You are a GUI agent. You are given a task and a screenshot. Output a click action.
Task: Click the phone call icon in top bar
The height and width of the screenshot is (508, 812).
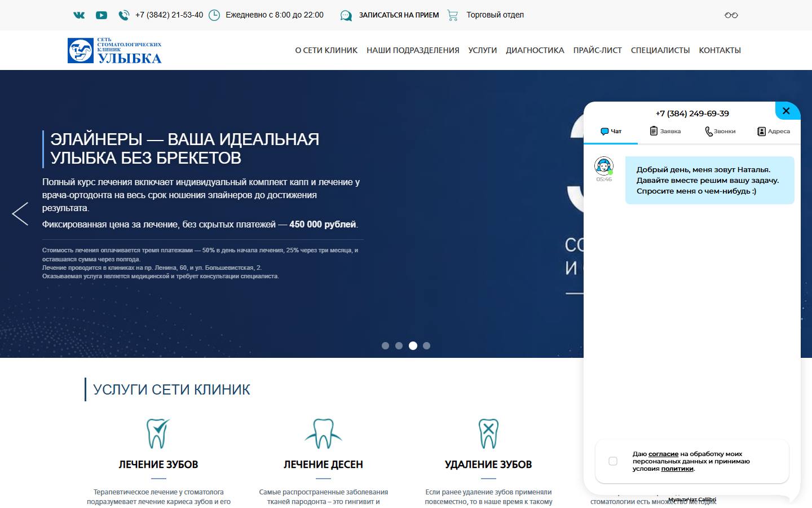click(123, 15)
